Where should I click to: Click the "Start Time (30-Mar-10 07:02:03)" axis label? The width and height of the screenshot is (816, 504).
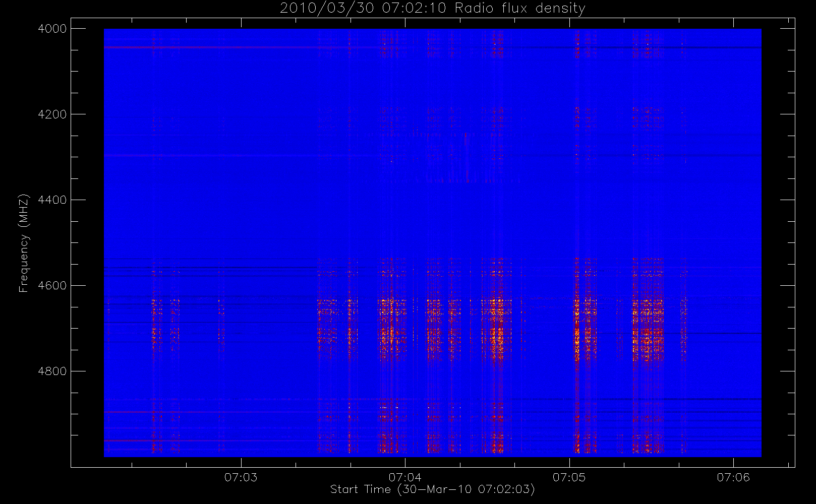point(433,489)
